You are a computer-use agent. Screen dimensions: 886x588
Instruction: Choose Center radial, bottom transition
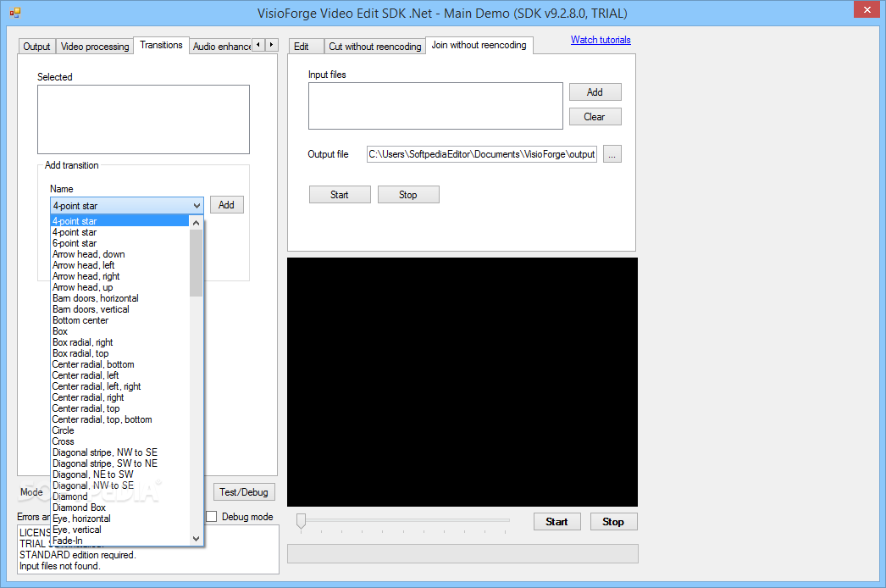[x=119, y=364]
